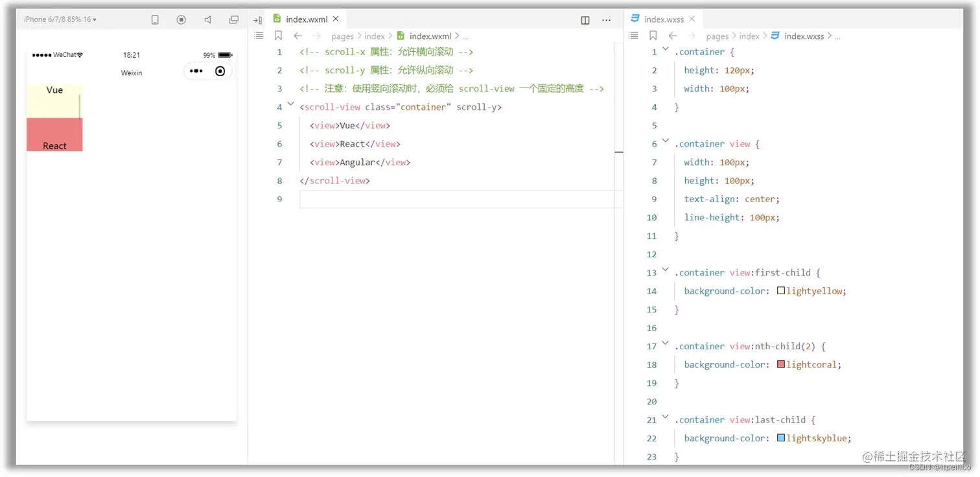Collapse the view:nth-child(2) fold arrow at line 17

pyautogui.click(x=665, y=343)
